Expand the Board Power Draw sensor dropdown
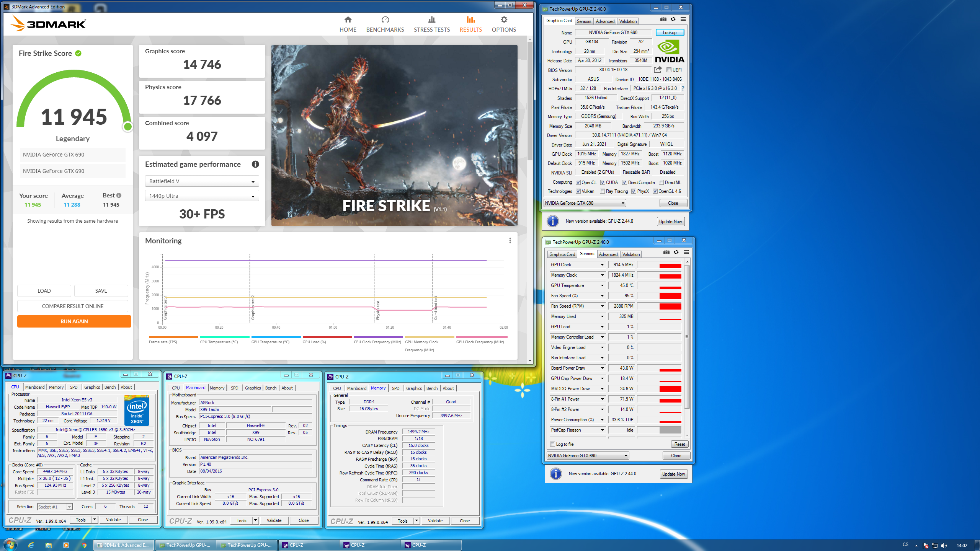The image size is (980, 551). 602,368
